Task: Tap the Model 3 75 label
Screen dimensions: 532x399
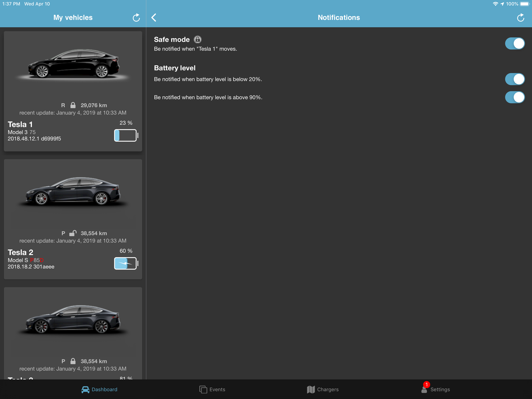Action: click(22, 132)
